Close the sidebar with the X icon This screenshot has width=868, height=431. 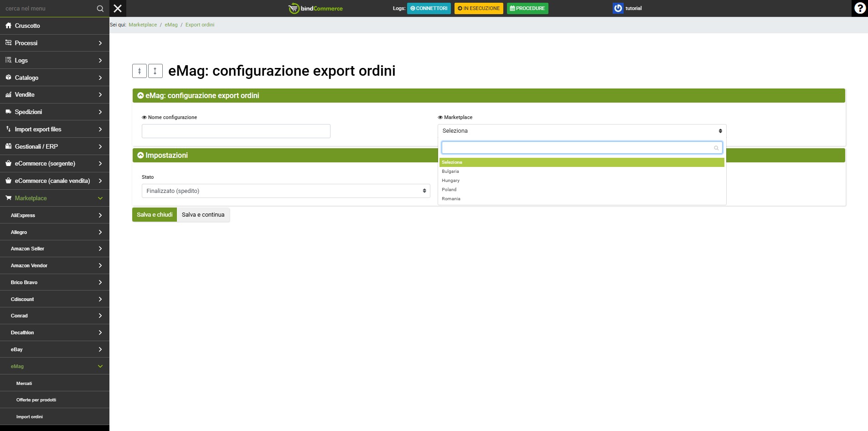point(118,8)
